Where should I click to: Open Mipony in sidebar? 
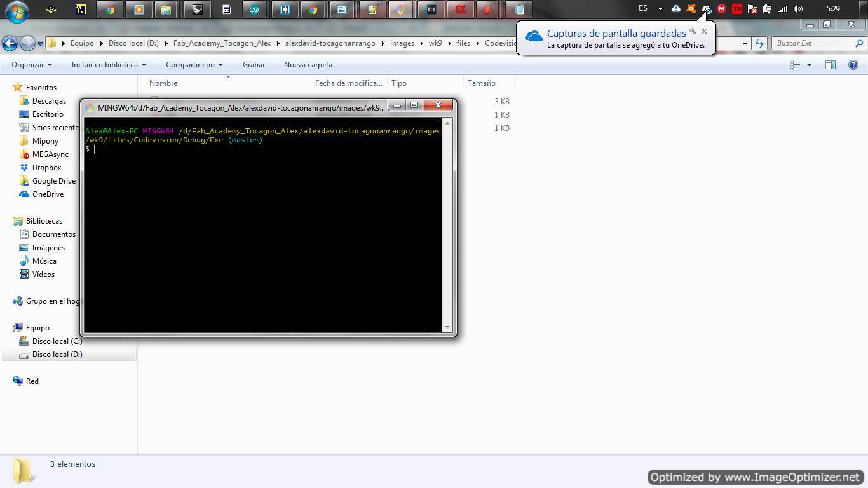(45, 141)
